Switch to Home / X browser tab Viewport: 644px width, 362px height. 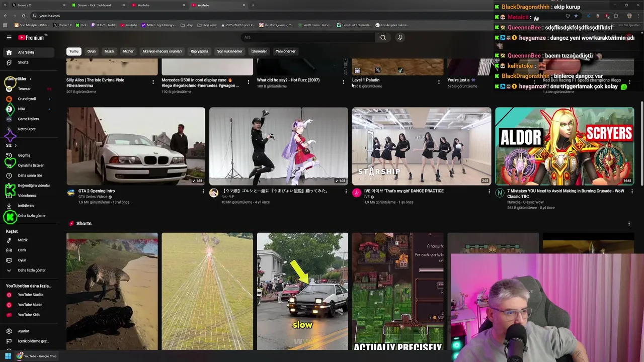tap(38, 5)
